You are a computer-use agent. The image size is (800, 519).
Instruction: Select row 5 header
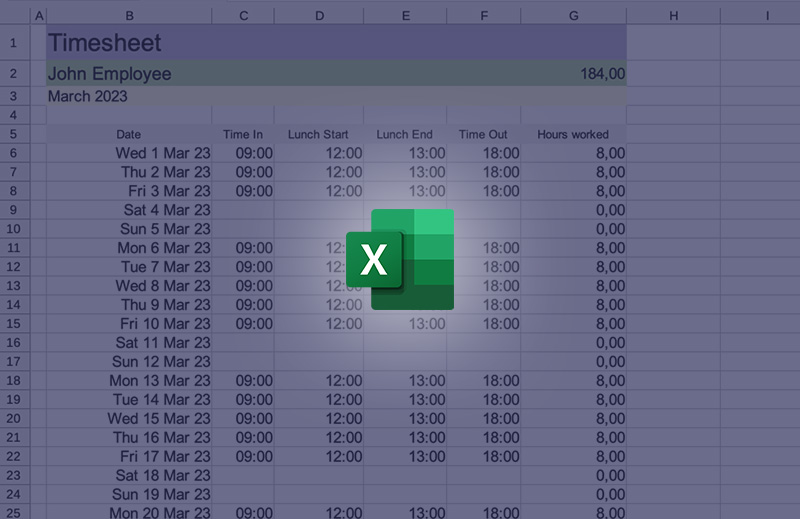(x=15, y=134)
